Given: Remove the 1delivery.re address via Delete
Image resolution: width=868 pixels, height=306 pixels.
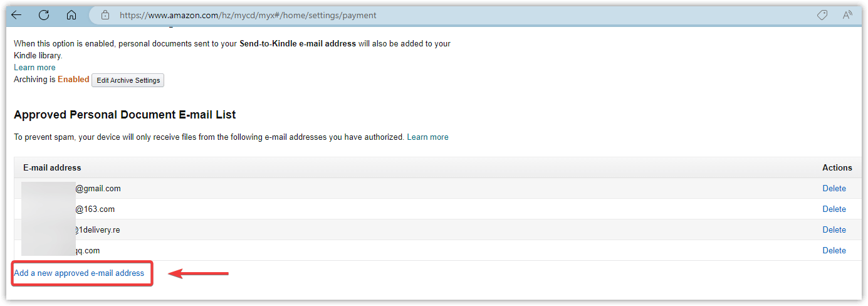Looking at the screenshot, I should pyautogui.click(x=834, y=229).
